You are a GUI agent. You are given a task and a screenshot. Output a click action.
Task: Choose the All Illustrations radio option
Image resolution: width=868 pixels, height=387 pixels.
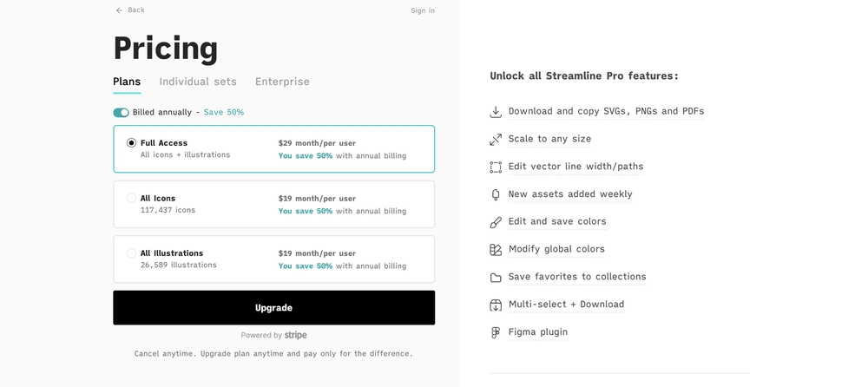click(x=131, y=253)
